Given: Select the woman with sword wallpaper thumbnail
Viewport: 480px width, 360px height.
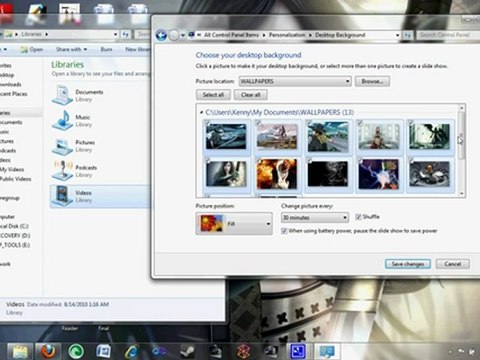Looking at the screenshot, I should (x=226, y=174).
